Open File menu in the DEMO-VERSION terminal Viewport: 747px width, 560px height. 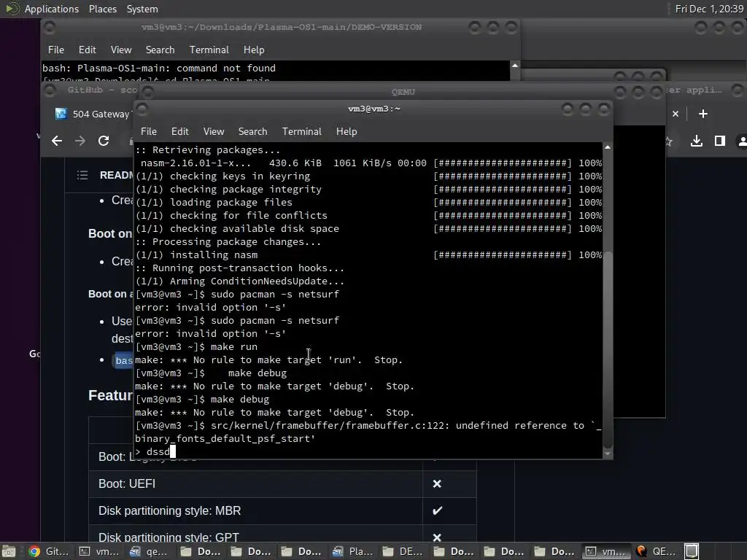[x=55, y=50]
